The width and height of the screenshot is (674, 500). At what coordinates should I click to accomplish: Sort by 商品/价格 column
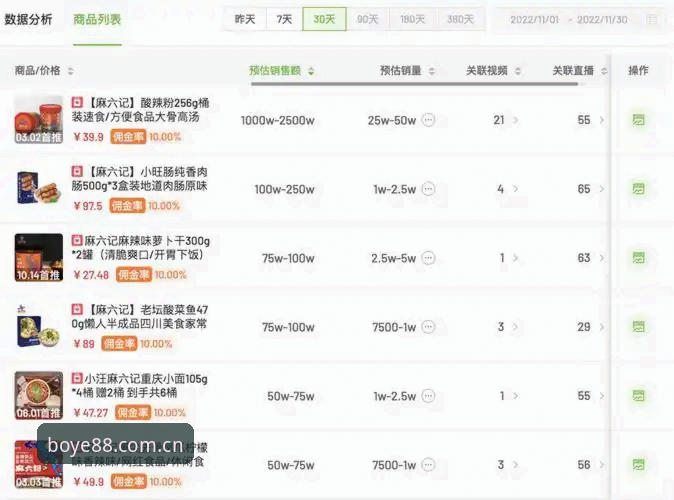(70, 71)
